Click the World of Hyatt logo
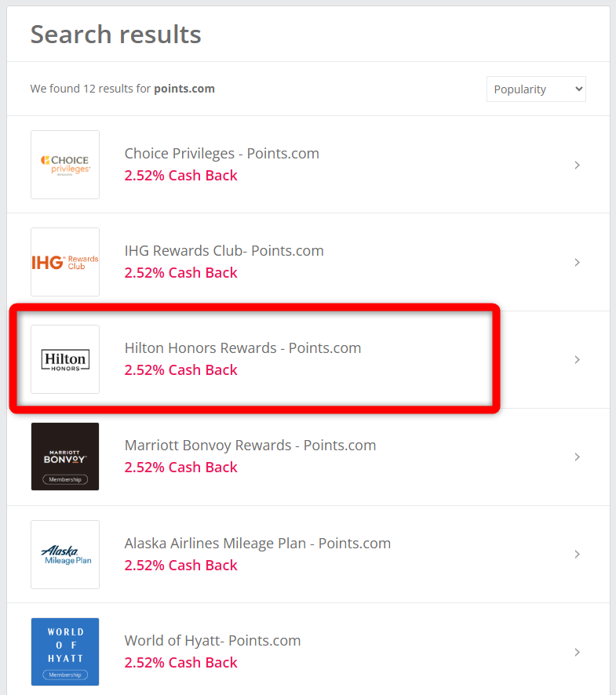 (x=65, y=651)
